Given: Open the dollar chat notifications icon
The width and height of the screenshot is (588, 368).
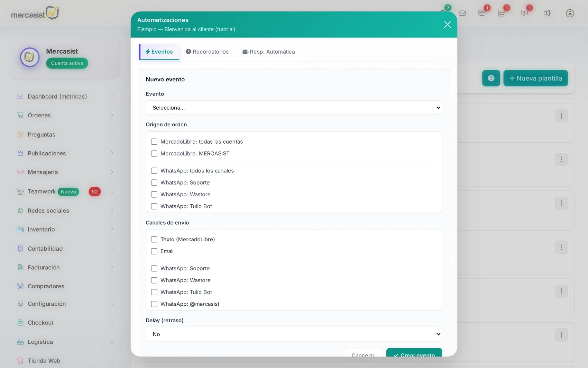Looking at the screenshot, I should [x=524, y=13].
